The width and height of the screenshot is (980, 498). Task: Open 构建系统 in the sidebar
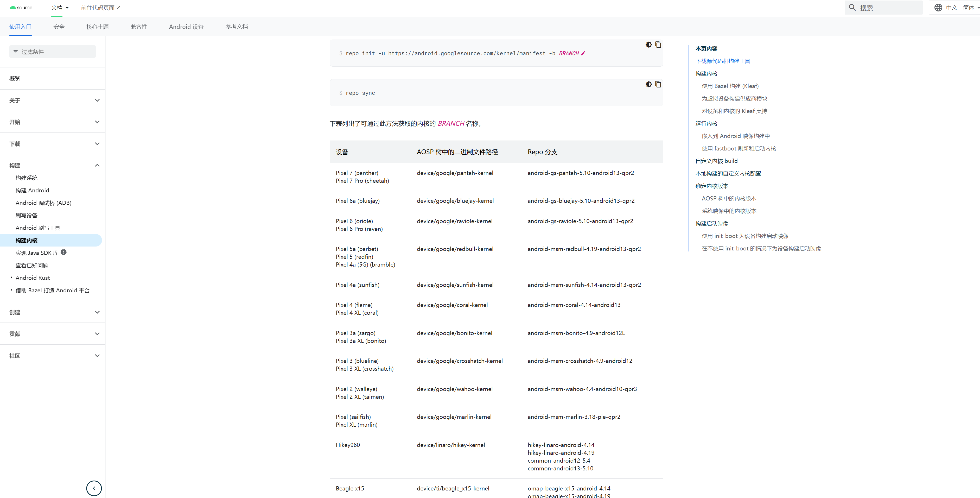pyautogui.click(x=27, y=178)
